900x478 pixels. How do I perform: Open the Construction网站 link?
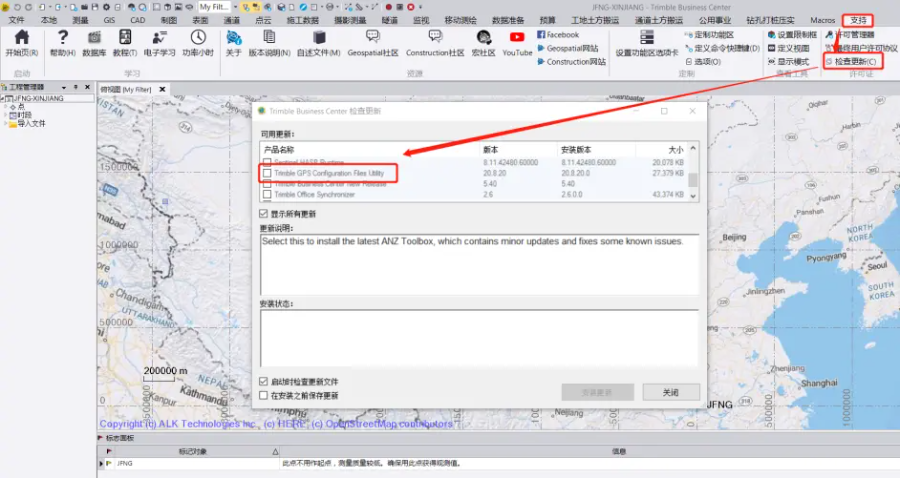571,61
